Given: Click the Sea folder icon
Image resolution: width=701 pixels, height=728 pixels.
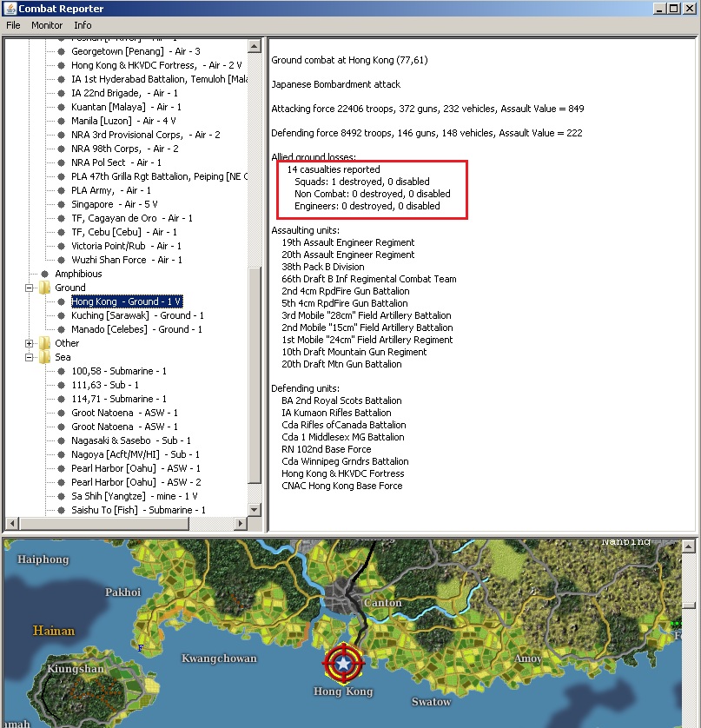Looking at the screenshot, I should [x=45, y=357].
